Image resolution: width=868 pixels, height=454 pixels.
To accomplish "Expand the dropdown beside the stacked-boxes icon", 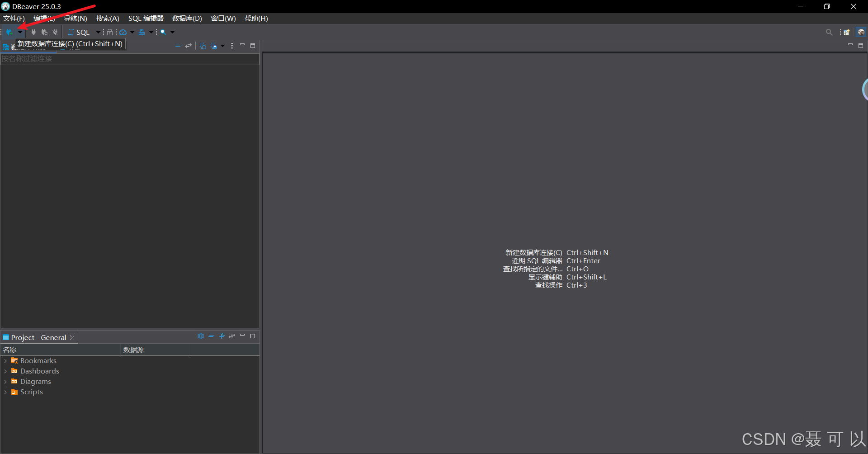I will click(x=151, y=32).
